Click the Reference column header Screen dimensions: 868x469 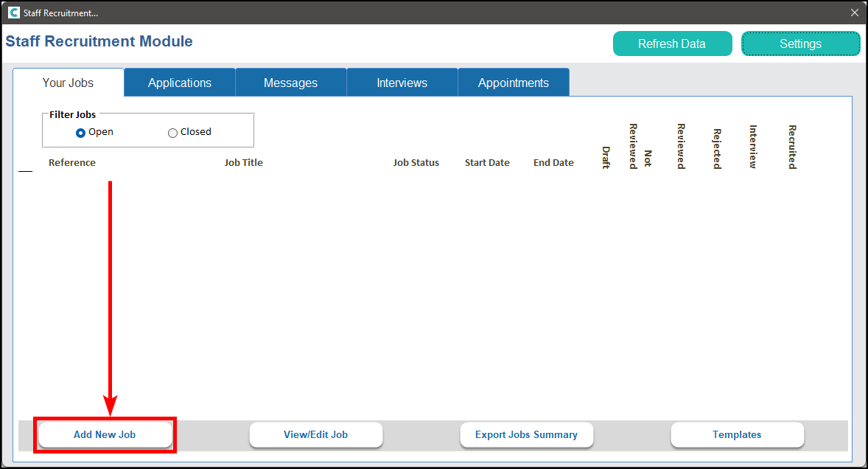(72, 162)
